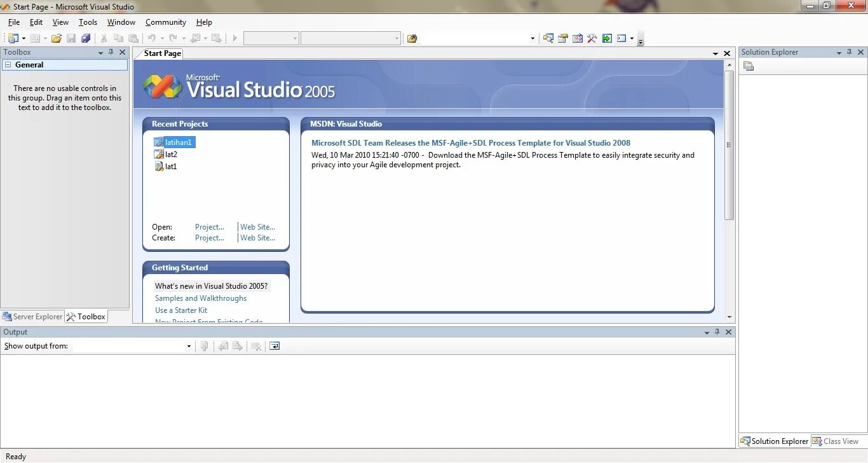Open the File menu

(x=14, y=22)
